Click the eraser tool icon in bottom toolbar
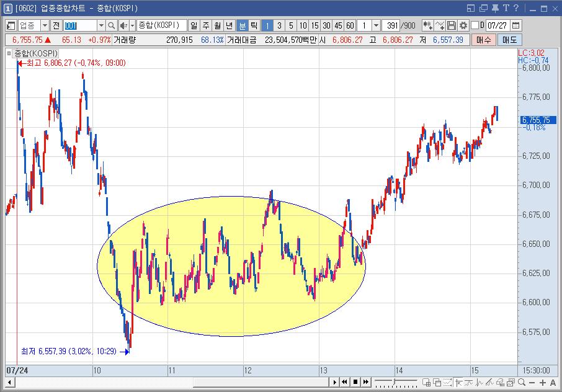This screenshot has height=392, width=562. tap(501, 383)
